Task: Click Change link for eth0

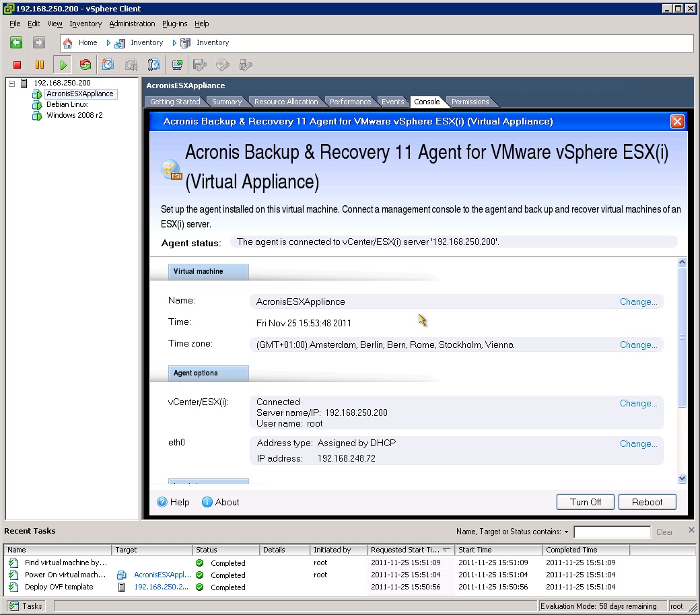Action: tap(638, 443)
